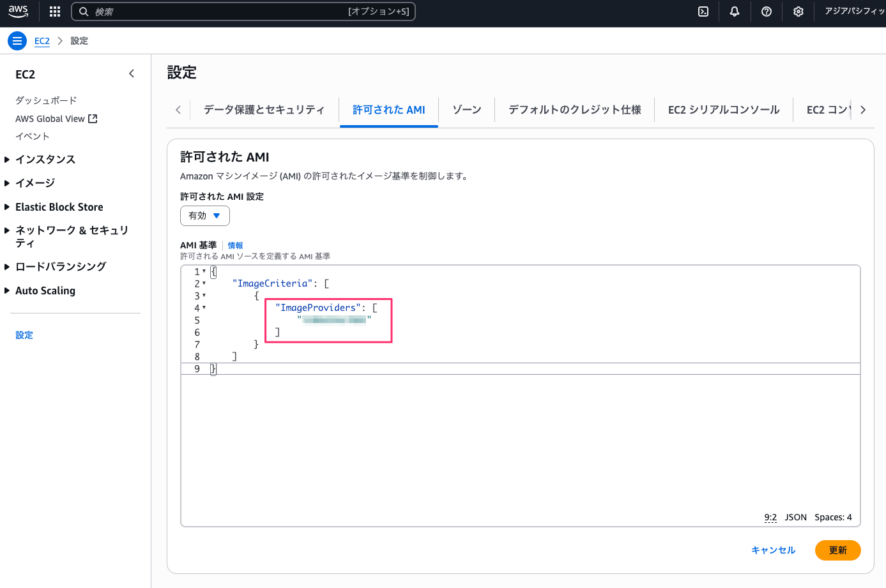Open the help question mark icon
Image resolution: width=886 pixels, height=588 pixels.
[x=767, y=11]
